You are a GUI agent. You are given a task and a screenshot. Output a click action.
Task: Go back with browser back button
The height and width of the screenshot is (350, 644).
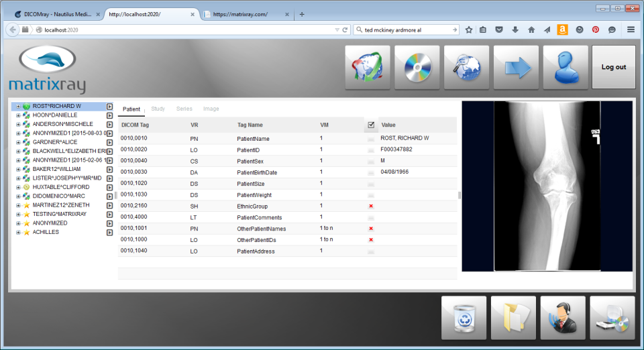tap(13, 30)
